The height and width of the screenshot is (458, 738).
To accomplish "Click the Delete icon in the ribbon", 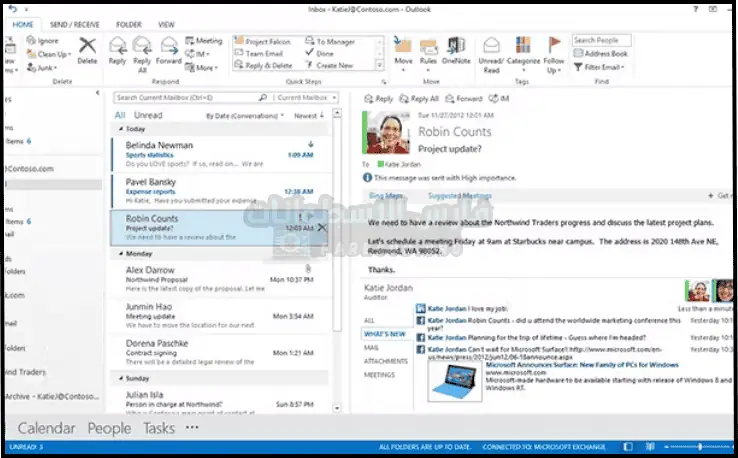I will point(87,46).
